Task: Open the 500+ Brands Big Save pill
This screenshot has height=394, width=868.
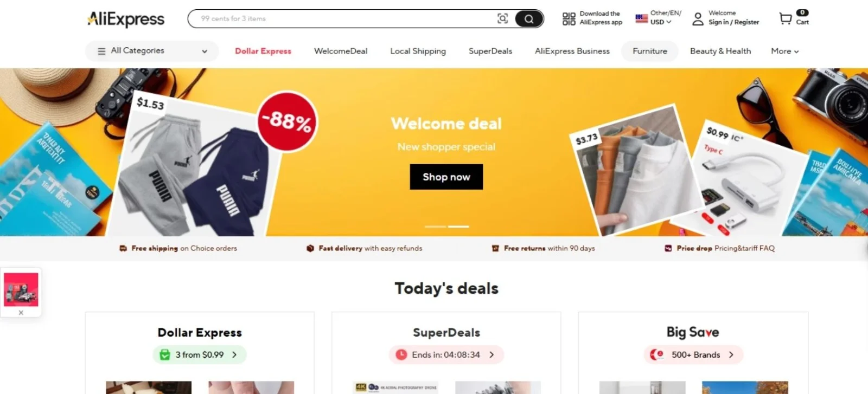Action: click(x=693, y=354)
